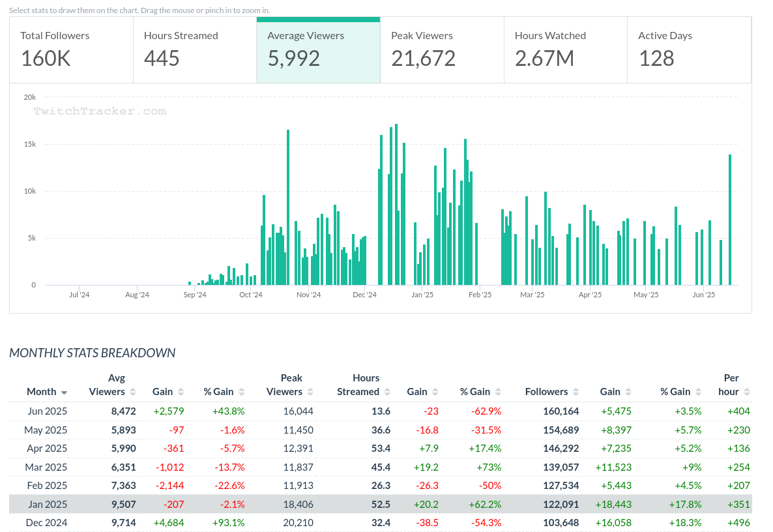Viewport: 773px width, 532px height.
Task: Click the -22.6% gain value
Action: (x=229, y=485)
